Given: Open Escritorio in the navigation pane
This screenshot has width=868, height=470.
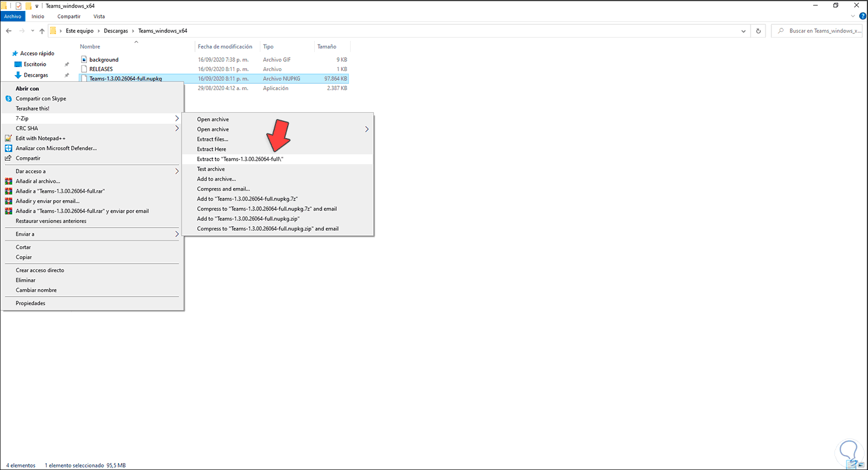Looking at the screenshot, I should [x=35, y=64].
